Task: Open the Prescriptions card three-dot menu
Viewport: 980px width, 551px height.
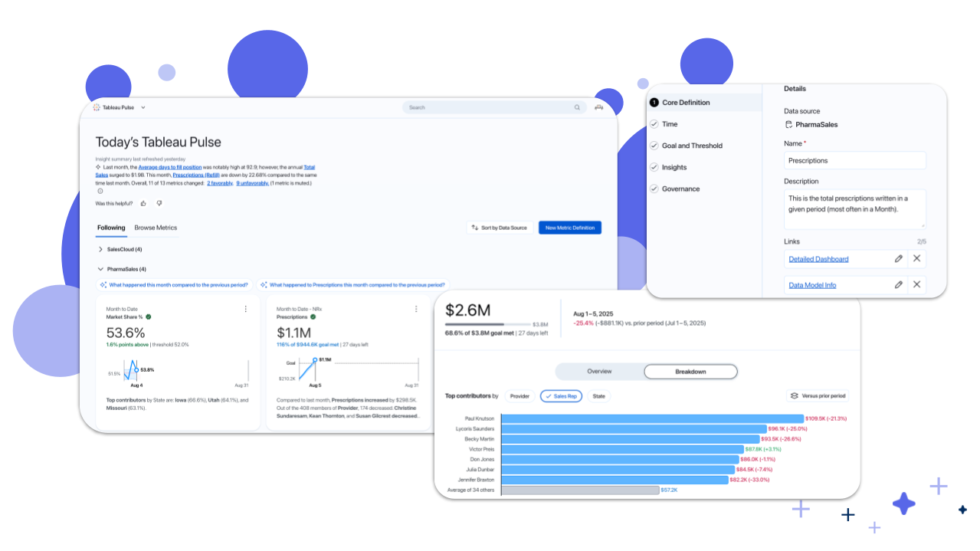Action: pyautogui.click(x=416, y=309)
